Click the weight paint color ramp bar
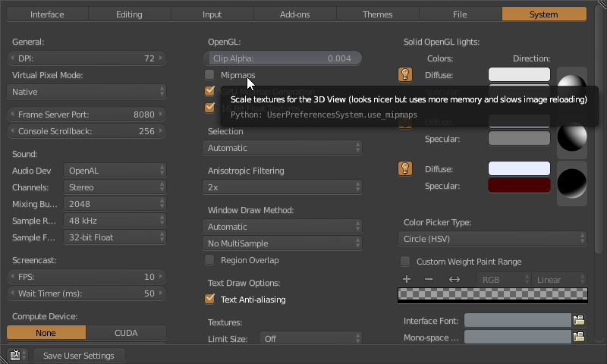607x364 pixels. 492,295
